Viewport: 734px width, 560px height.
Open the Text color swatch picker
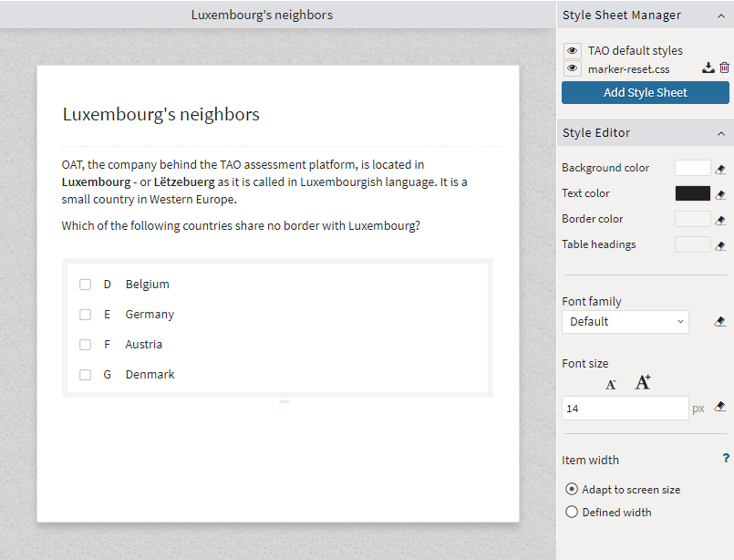pyautogui.click(x=692, y=193)
